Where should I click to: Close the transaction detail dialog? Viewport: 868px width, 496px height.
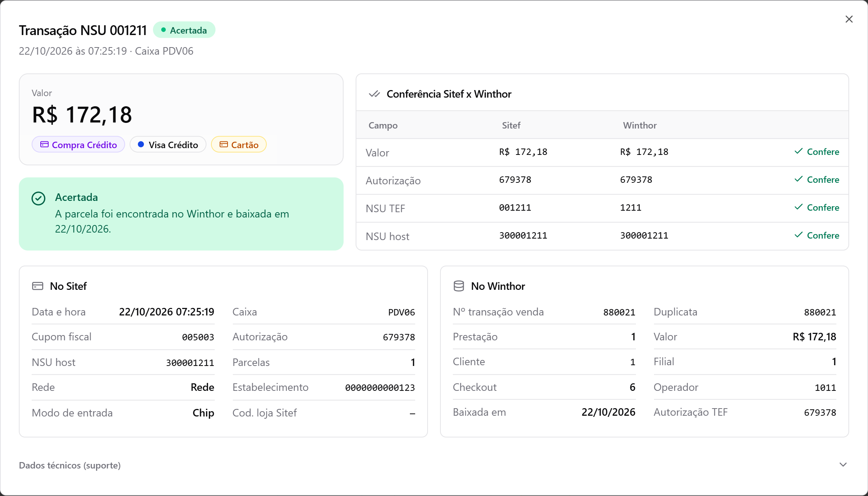point(849,19)
